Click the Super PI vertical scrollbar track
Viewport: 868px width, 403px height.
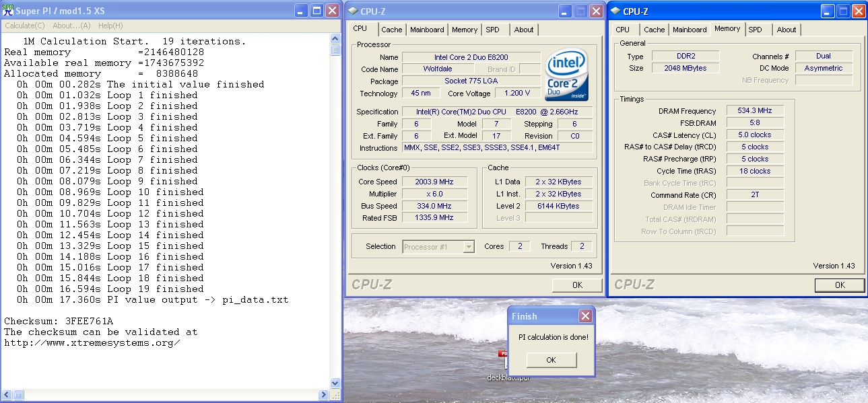pos(335,202)
